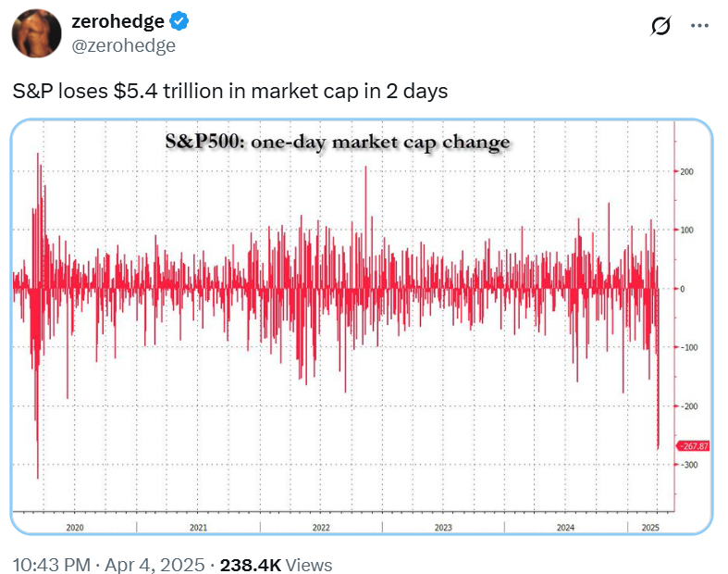Click the 2024 label on the chart axis

click(x=566, y=527)
